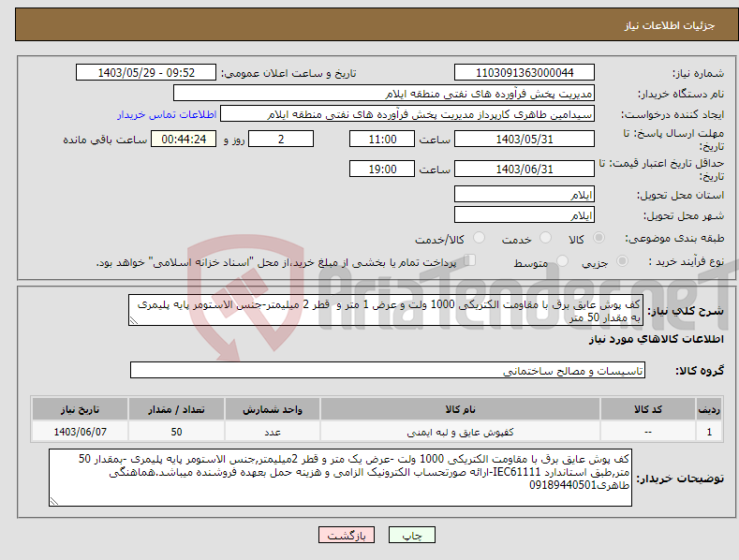Image resolution: width=739 pixels, height=560 pixels.
Task: Open اطلاعات تماس خریدار link
Action: (167, 114)
